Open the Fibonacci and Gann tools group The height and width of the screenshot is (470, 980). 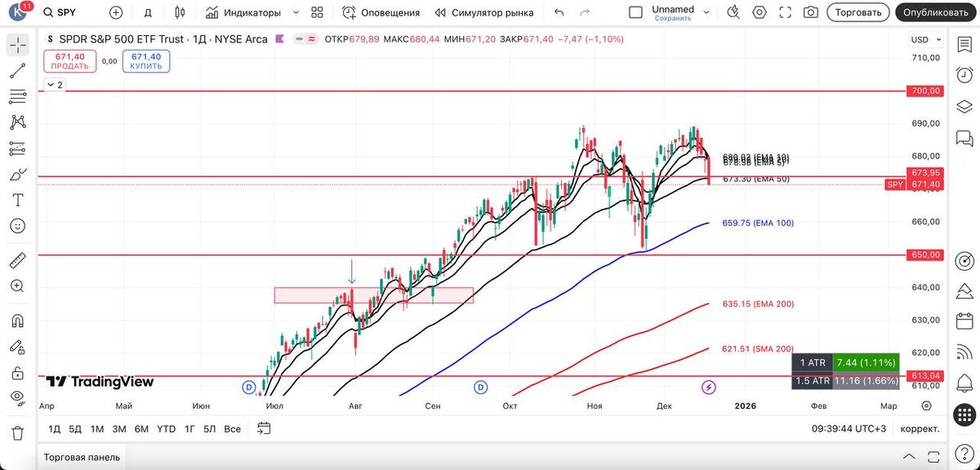click(x=18, y=96)
